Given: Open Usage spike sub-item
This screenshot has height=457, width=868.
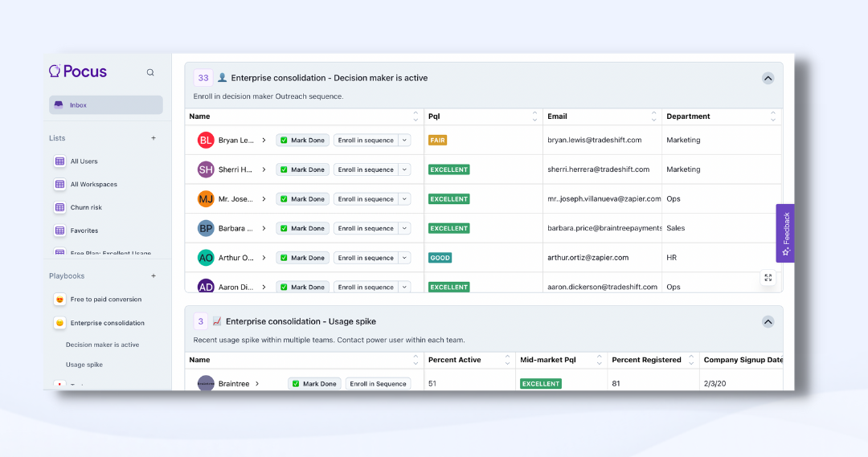Looking at the screenshot, I should point(84,365).
